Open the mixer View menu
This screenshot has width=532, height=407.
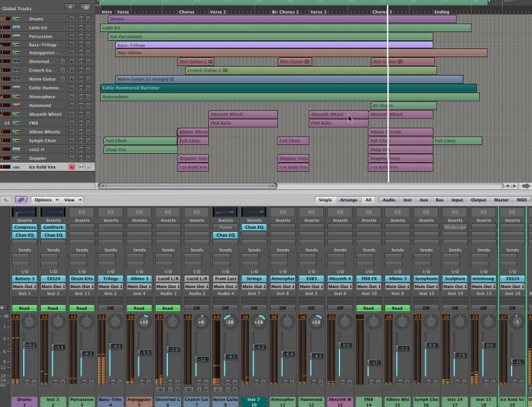coord(72,199)
